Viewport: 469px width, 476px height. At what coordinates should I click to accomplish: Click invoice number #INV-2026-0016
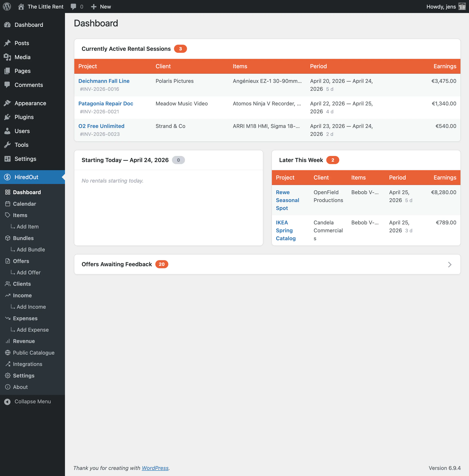(x=99, y=89)
